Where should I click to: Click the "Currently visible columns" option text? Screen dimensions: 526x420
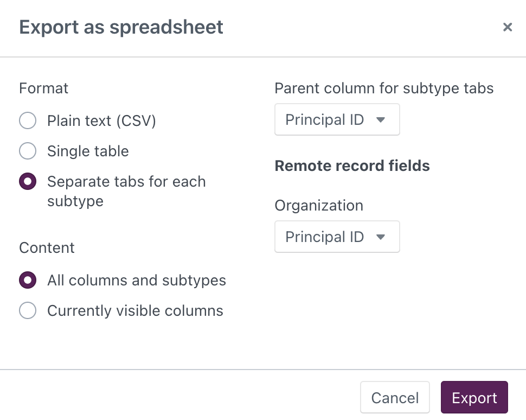click(x=135, y=310)
